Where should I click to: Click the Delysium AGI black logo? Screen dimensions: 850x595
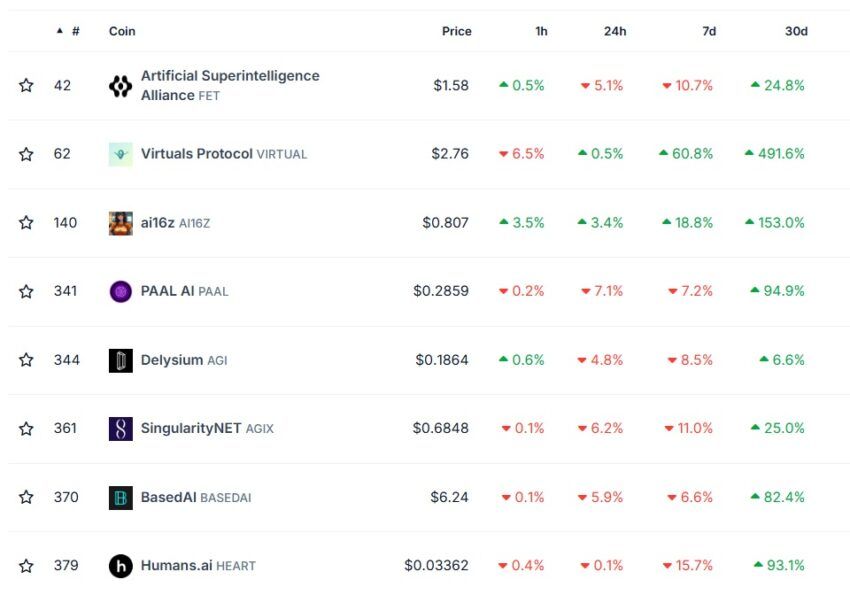(120, 360)
